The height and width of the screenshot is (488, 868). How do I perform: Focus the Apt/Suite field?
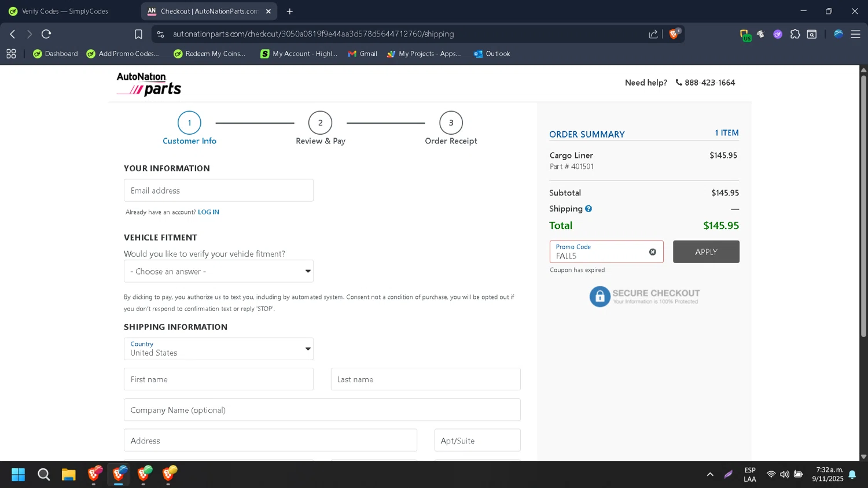[477, 441]
